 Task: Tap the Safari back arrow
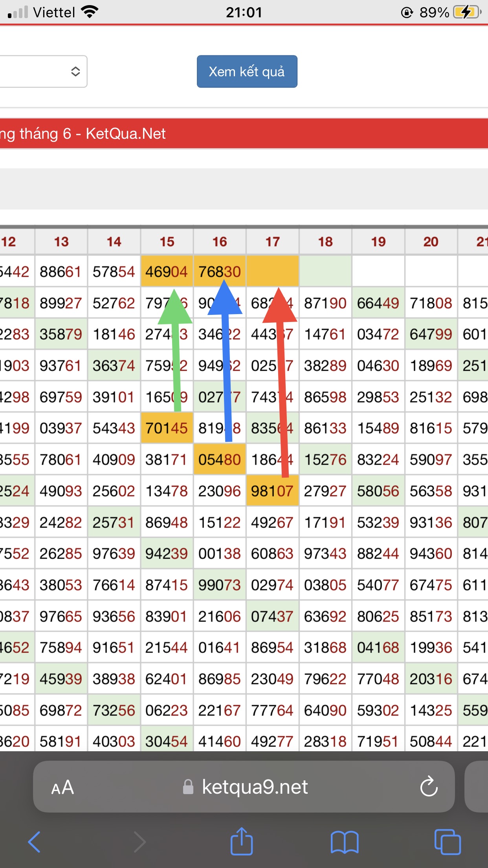click(35, 842)
